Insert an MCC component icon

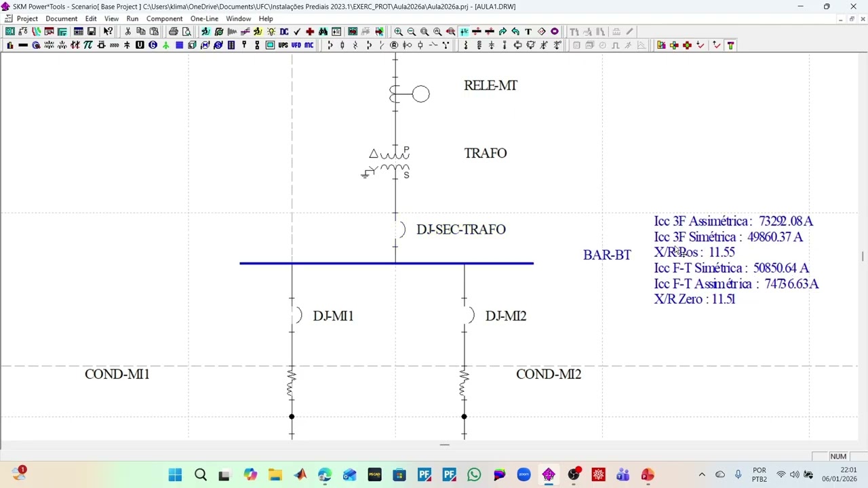tap(309, 45)
